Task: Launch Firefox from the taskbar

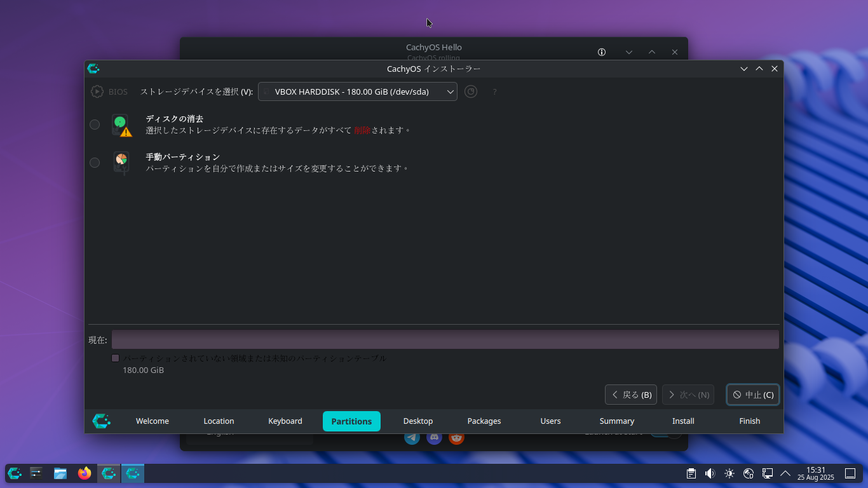Action: 85,473
